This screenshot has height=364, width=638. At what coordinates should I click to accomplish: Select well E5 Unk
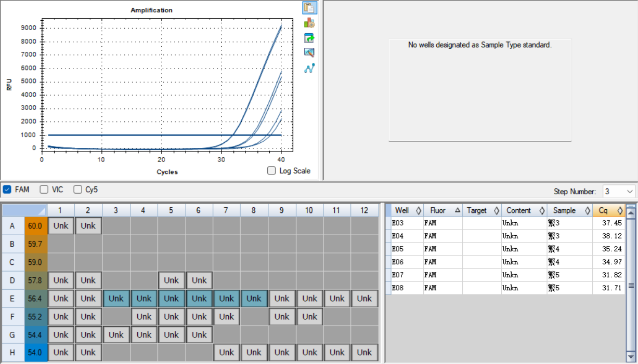click(x=171, y=299)
